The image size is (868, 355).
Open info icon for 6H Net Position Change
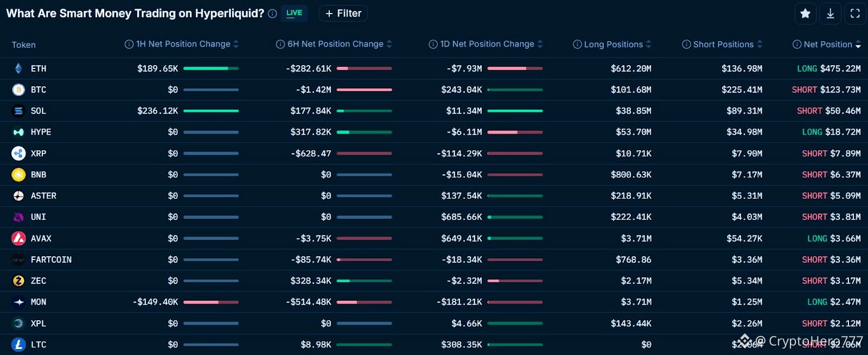(x=280, y=45)
